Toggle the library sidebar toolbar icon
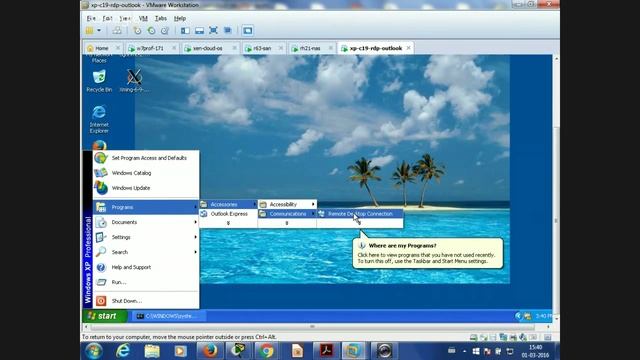640x360 pixels. pos(185,31)
